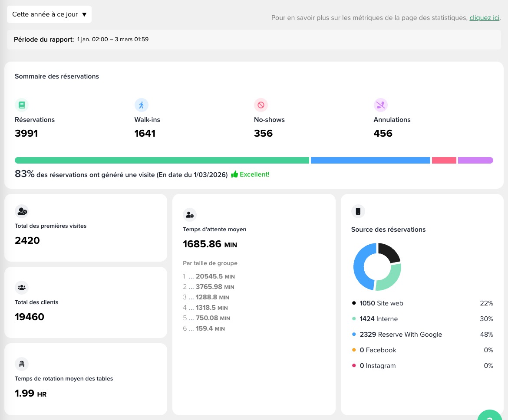Image resolution: width=508 pixels, height=420 pixels.
Task: Click the red No-shows prohibited icon
Action: [261, 105]
